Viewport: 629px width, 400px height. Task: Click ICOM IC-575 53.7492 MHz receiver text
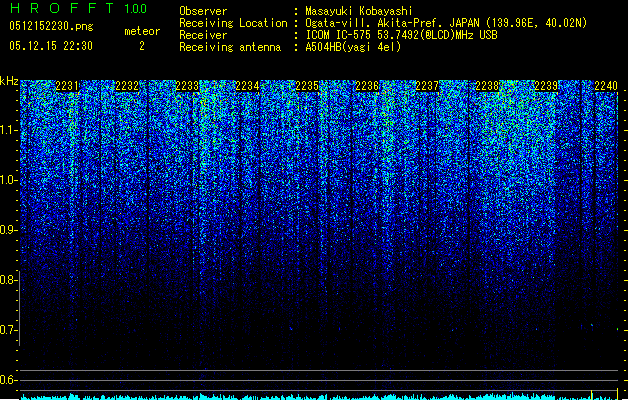[x=402, y=35]
